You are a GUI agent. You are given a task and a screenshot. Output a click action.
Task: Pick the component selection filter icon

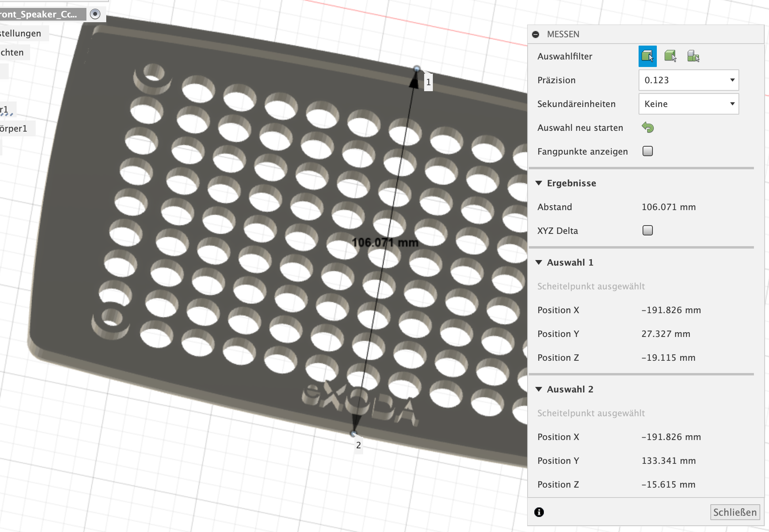click(693, 56)
